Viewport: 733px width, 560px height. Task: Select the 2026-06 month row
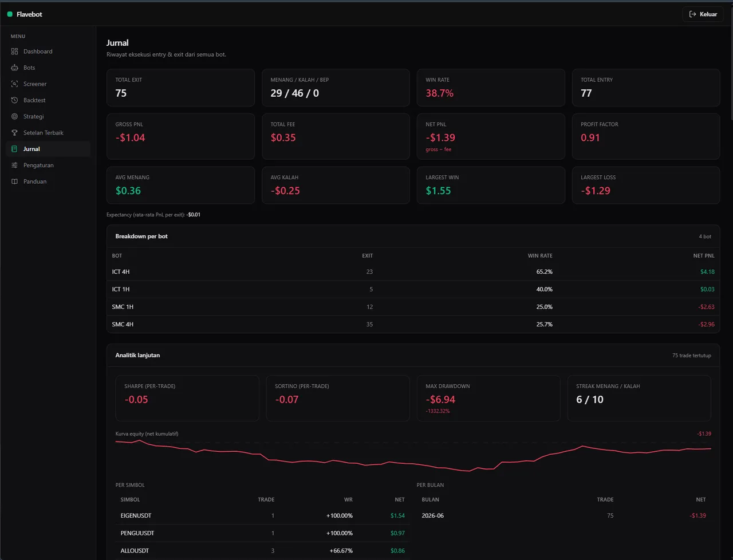[563, 516]
